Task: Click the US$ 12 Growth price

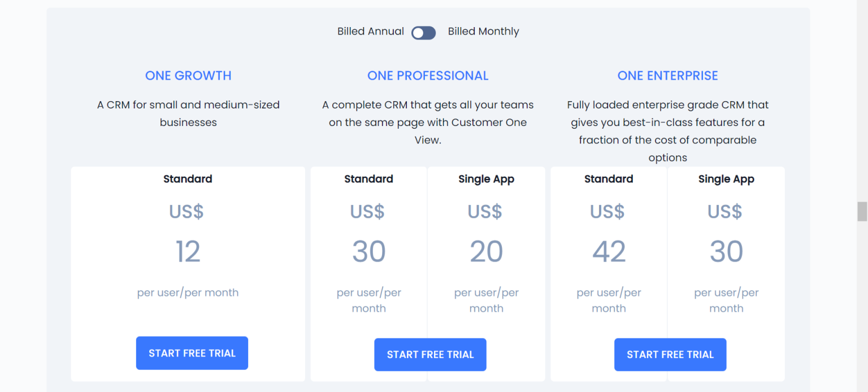Action: click(x=188, y=251)
